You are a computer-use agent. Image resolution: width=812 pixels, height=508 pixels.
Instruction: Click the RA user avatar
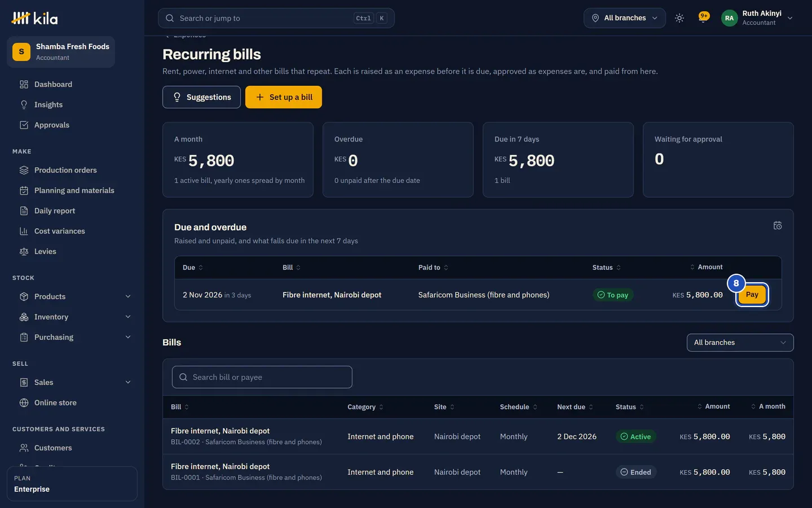(729, 18)
